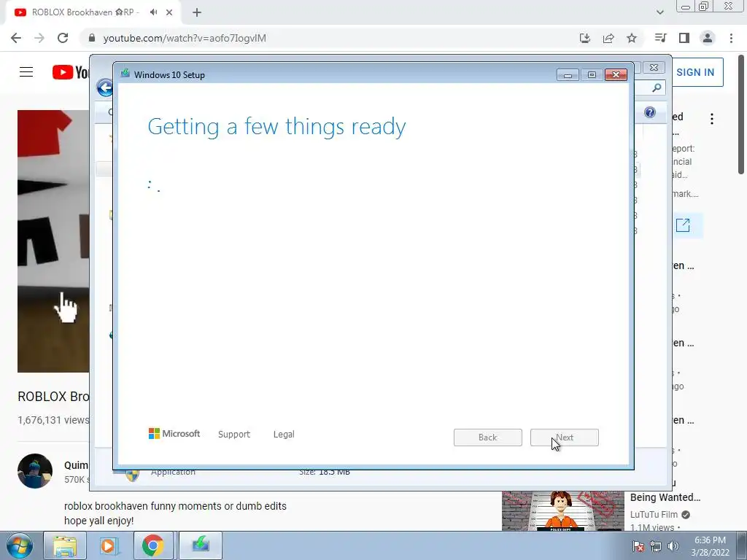The height and width of the screenshot is (560, 747).
Task: Open the Legal link in Setup
Action: tap(284, 435)
